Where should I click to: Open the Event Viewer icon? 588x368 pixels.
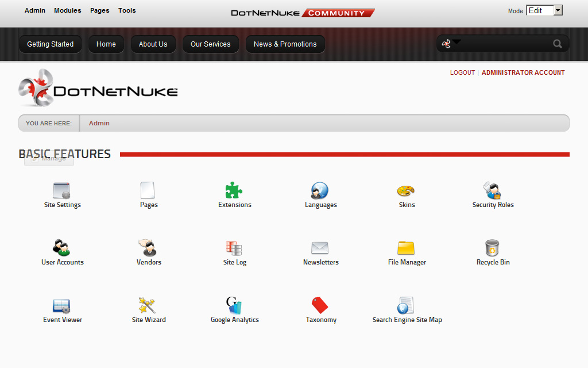tap(61, 306)
